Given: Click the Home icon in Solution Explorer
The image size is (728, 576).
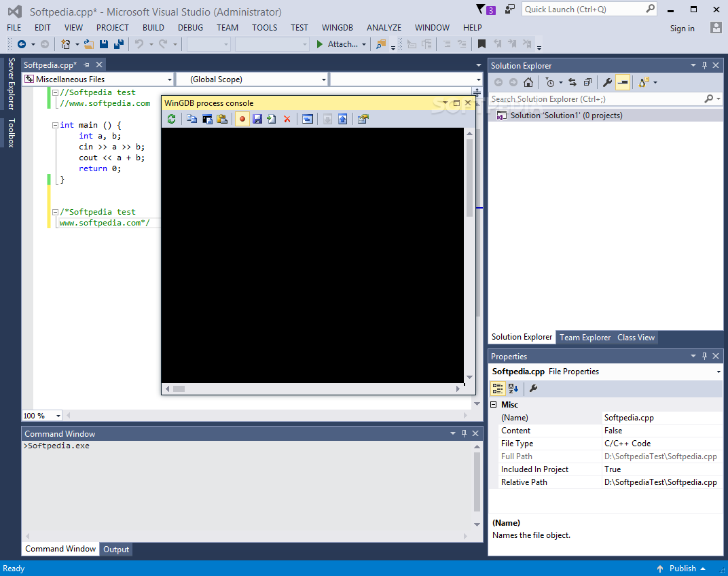Looking at the screenshot, I should [528, 83].
